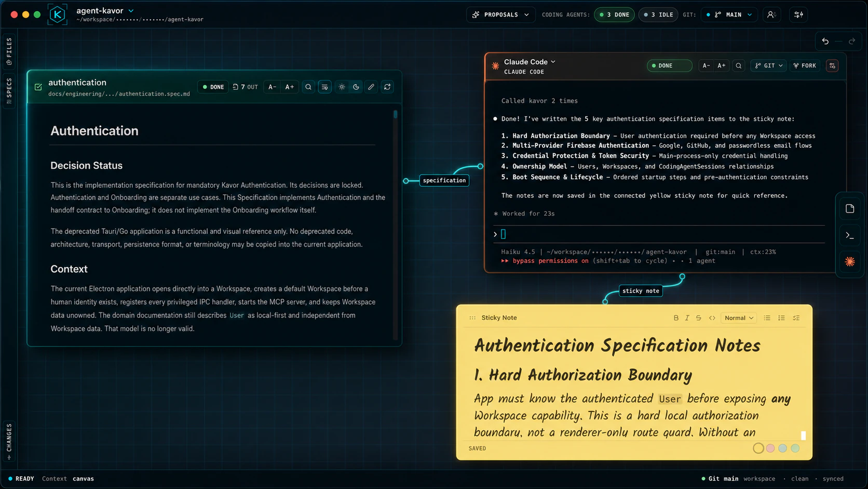The image size is (868, 489).
Task: Click the Sticky Note scrollbar thumb
Action: click(803, 435)
